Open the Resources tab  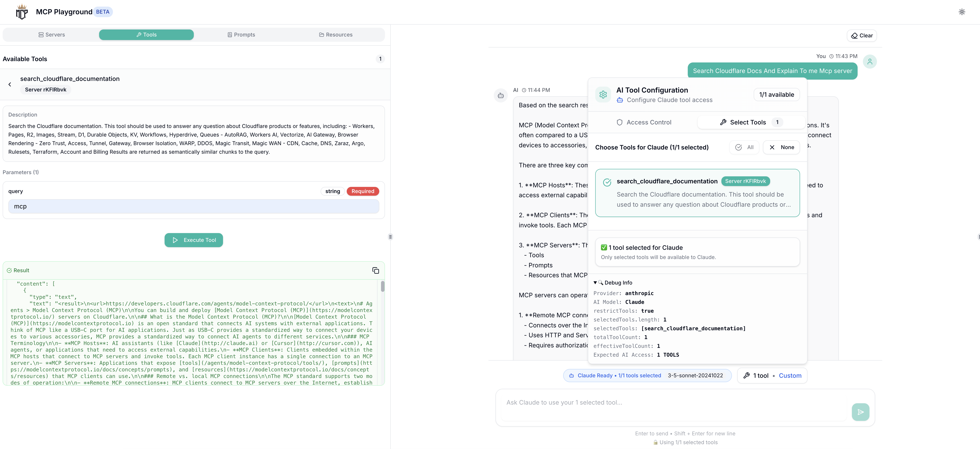pos(336,35)
